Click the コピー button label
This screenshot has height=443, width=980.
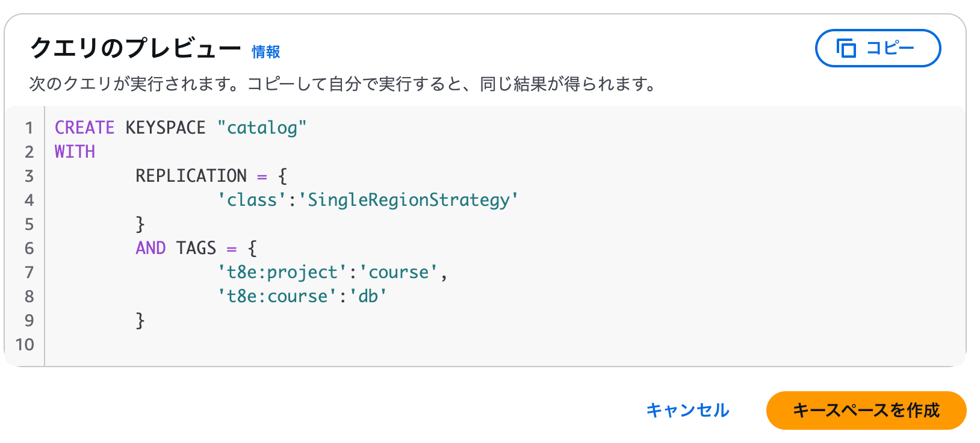click(x=890, y=48)
